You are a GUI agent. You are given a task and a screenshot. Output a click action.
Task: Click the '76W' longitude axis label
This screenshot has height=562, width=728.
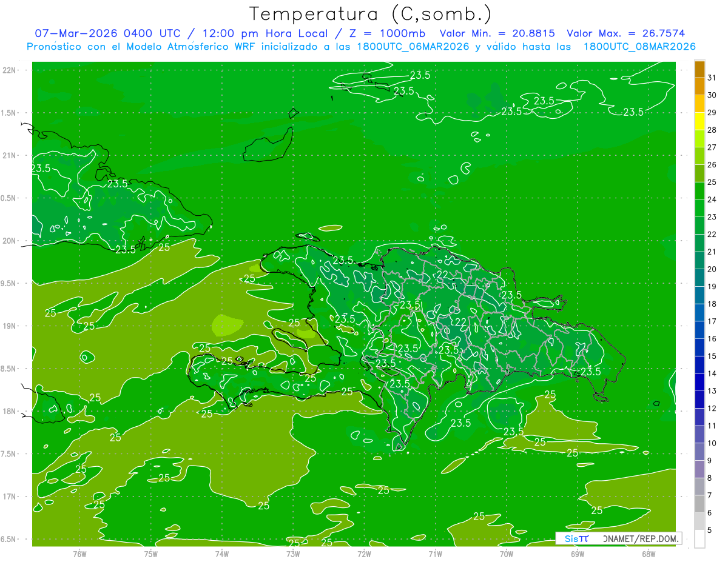(79, 554)
